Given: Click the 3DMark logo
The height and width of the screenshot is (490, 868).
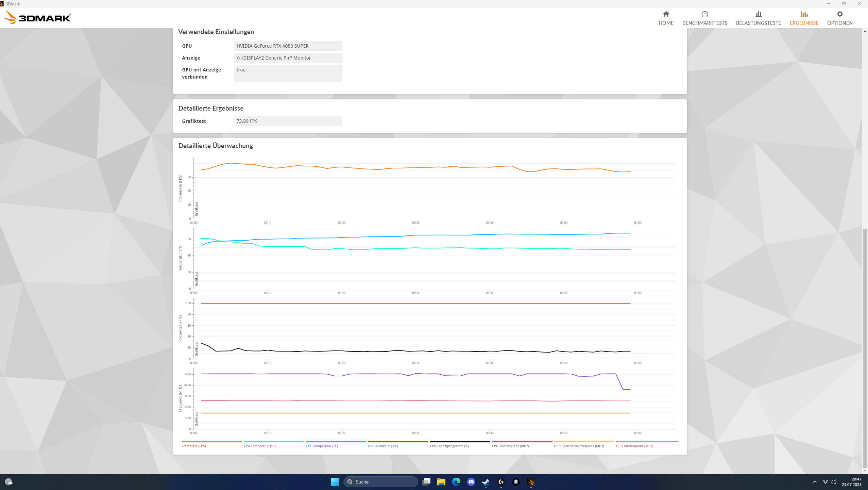Looking at the screenshot, I should [37, 17].
